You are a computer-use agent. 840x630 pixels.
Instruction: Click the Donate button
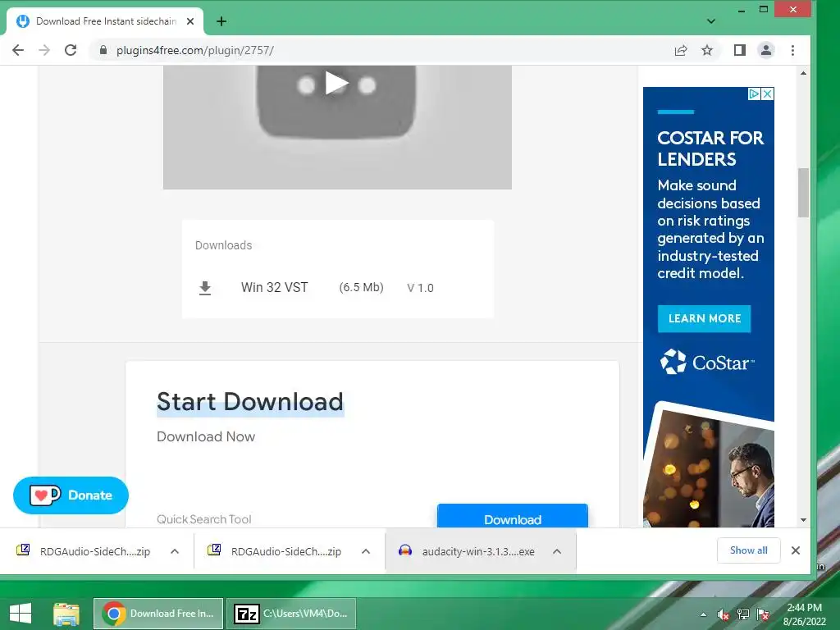tap(71, 495)
